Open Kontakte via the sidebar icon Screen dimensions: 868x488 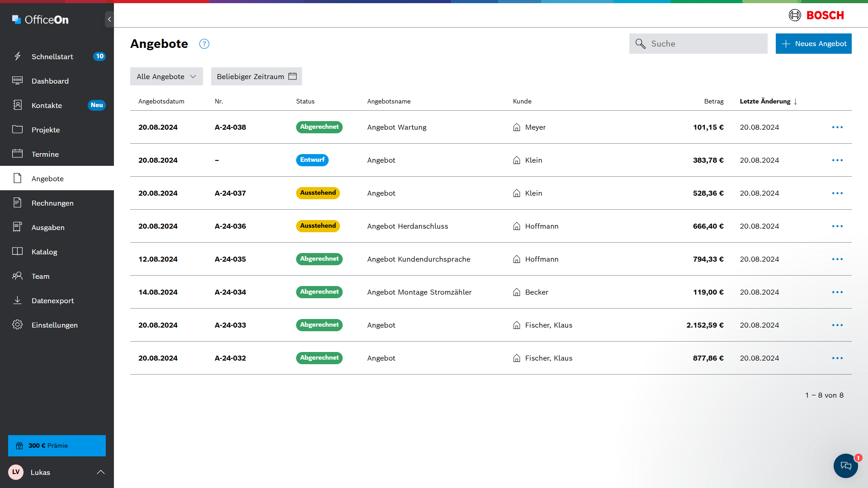click(18, 105)
